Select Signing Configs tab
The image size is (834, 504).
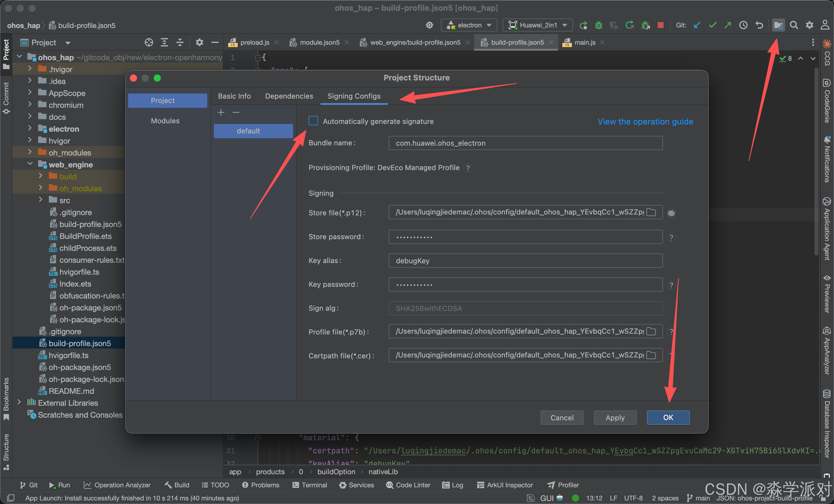[x=354, y=96]
